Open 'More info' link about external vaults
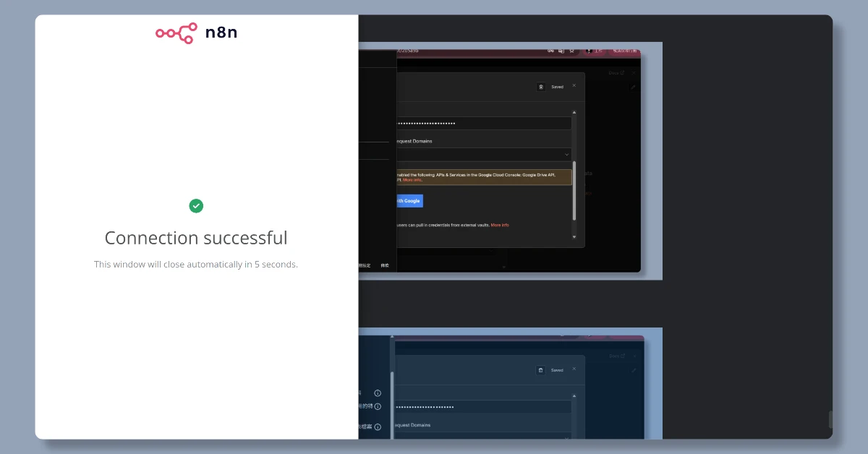Image resolution: width=868 pixels, height=454 pixels. coord(500,225)
